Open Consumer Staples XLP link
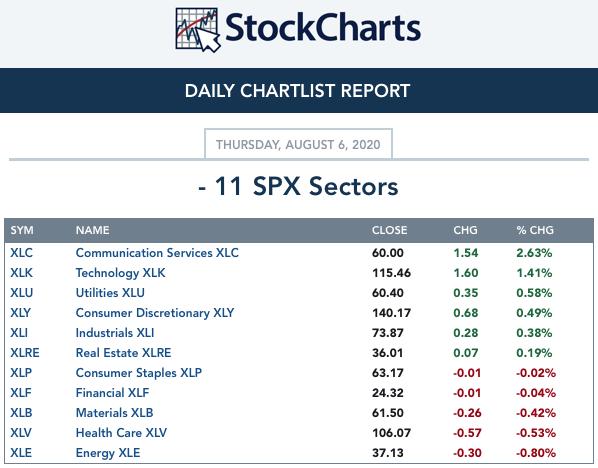 tap(139, 373)
